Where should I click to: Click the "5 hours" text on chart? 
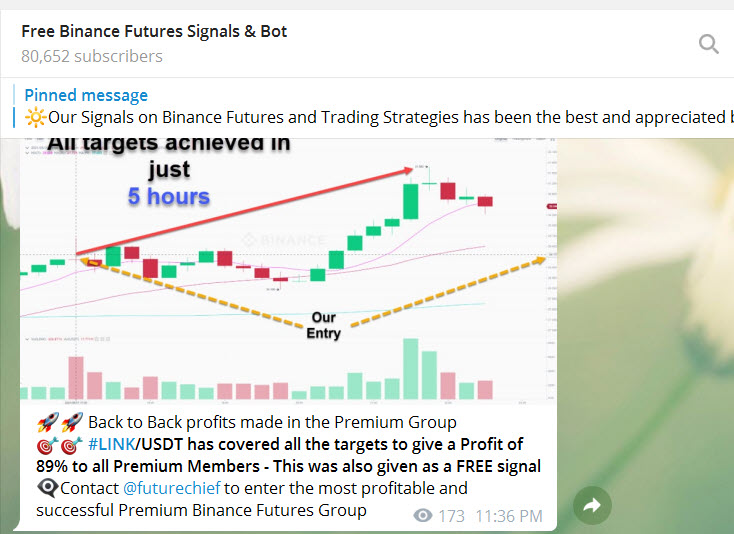168,196
